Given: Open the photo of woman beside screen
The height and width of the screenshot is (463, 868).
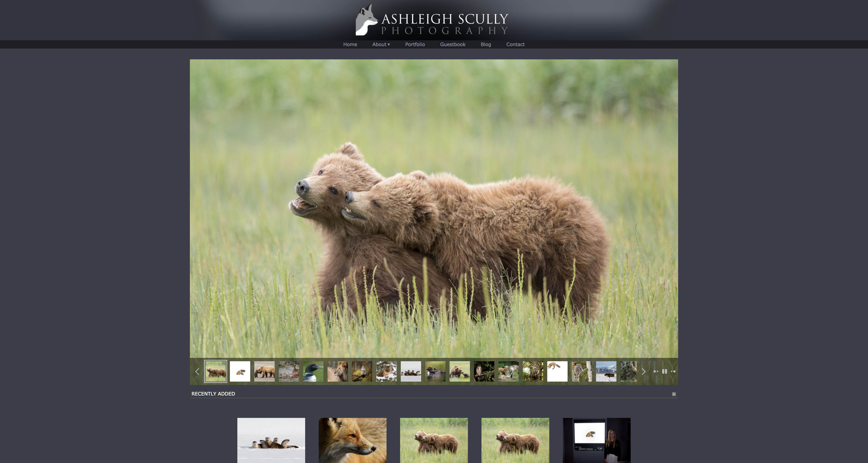Looking at the screenshot, I should [596, 440].
